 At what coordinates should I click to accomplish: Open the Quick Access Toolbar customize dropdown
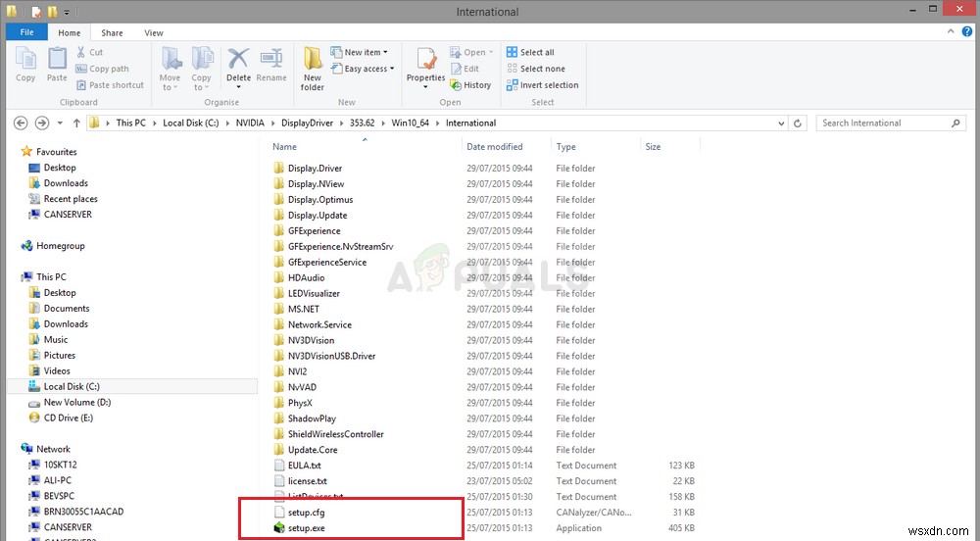pos(67,11)
